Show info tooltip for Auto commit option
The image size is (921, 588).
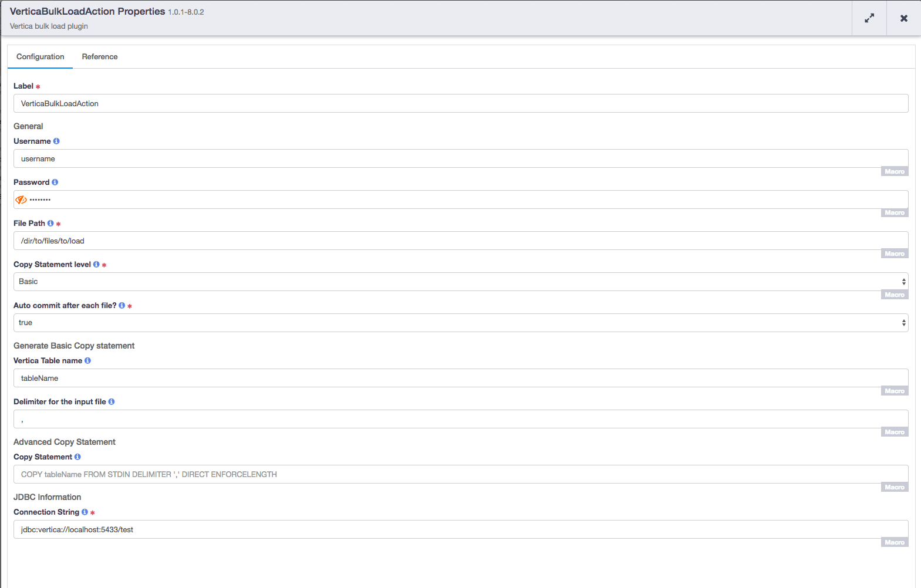[122, 305]
